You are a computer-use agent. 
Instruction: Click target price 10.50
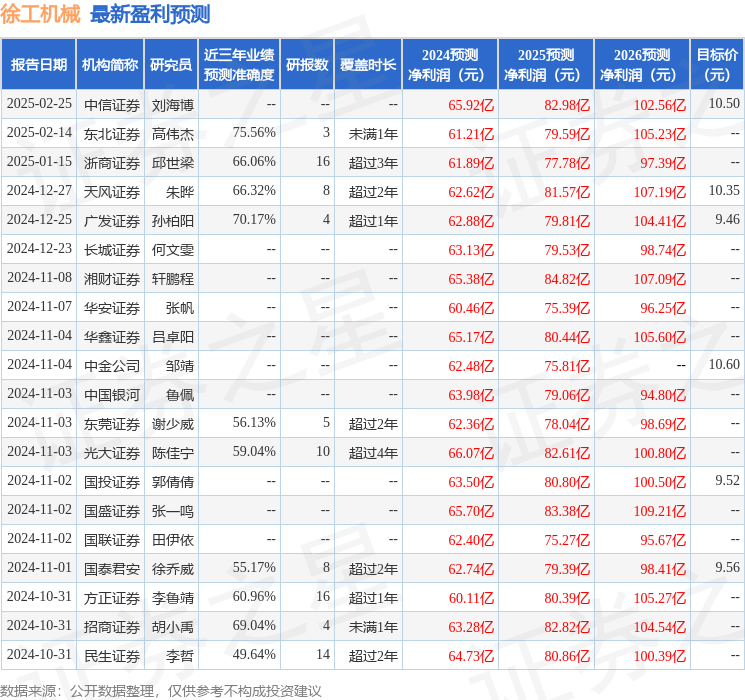coord(724,104)
